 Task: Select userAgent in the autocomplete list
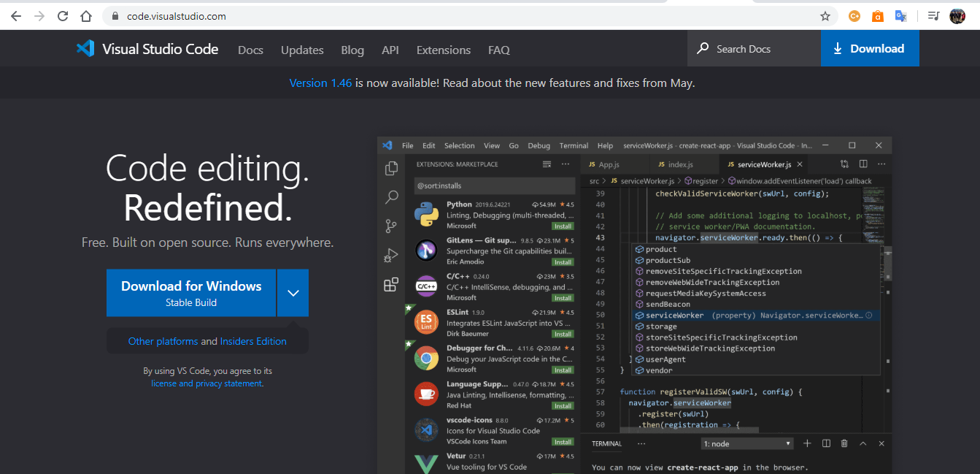[x=756, y=359]
